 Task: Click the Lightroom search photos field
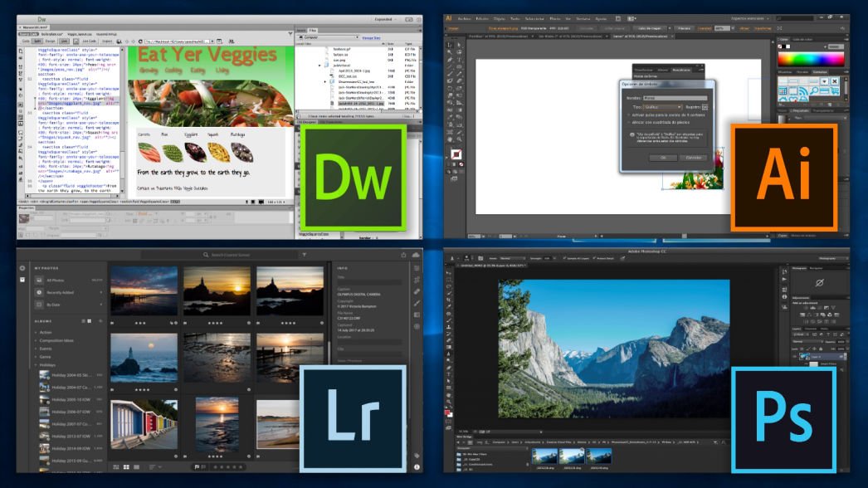tap(249, 255)
